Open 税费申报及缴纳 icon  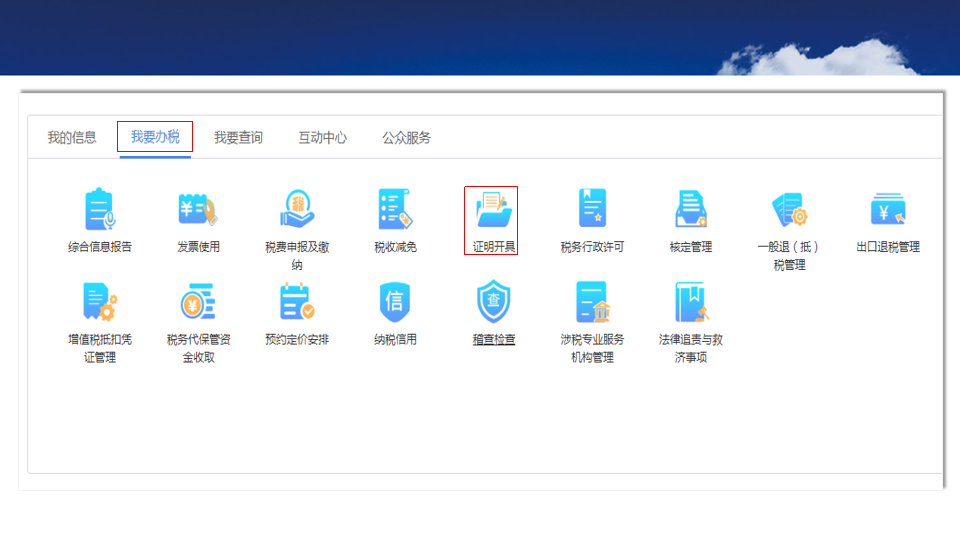tap(297, 209)
